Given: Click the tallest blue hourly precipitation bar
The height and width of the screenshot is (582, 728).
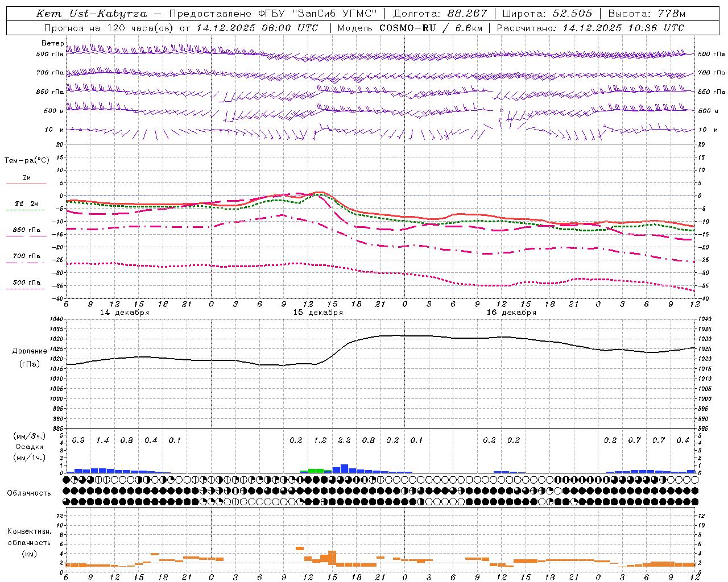Looking at the screenshot, I should coord(344,469).
